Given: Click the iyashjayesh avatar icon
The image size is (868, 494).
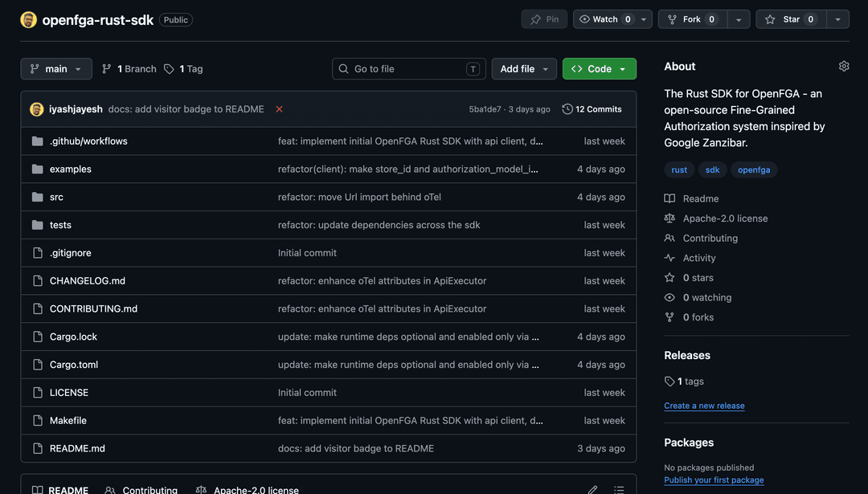Looking at the screenshot, I should click(36, 108).
